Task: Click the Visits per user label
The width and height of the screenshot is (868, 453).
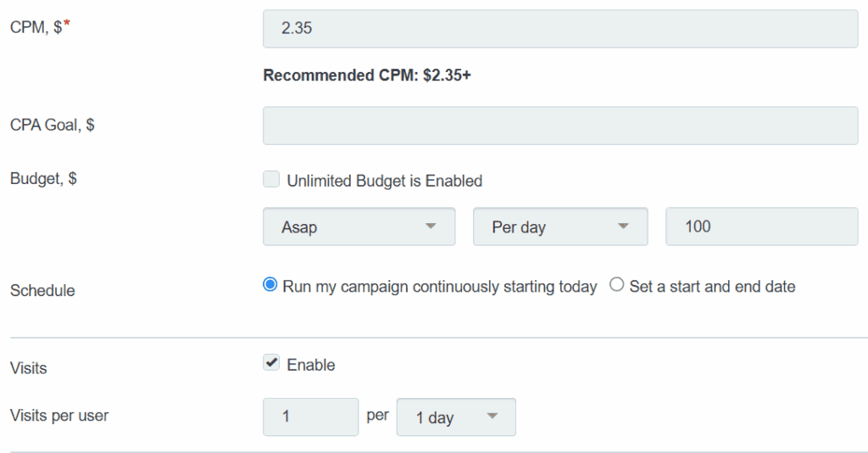Action: coord(59,416)
